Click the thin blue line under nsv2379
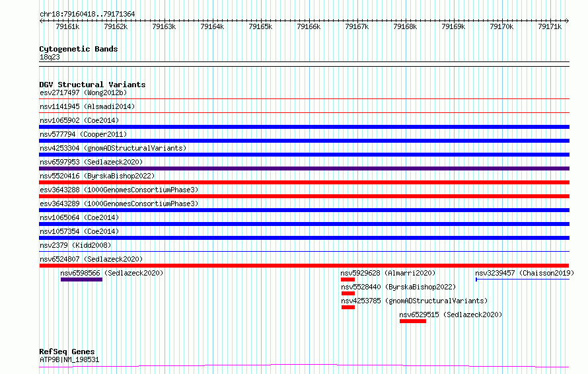 (x=304, y=252)
